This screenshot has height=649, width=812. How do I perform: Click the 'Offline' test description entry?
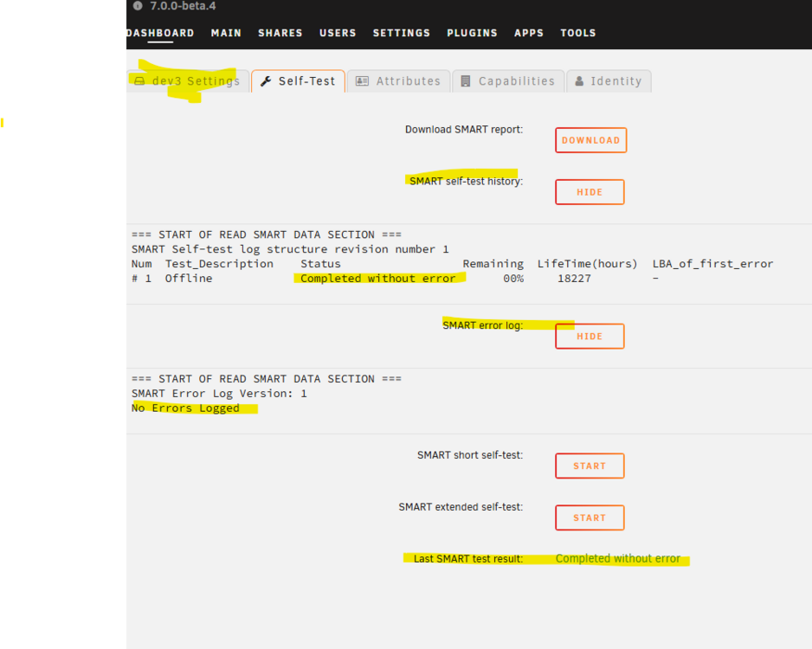click(x=189, y=279)
